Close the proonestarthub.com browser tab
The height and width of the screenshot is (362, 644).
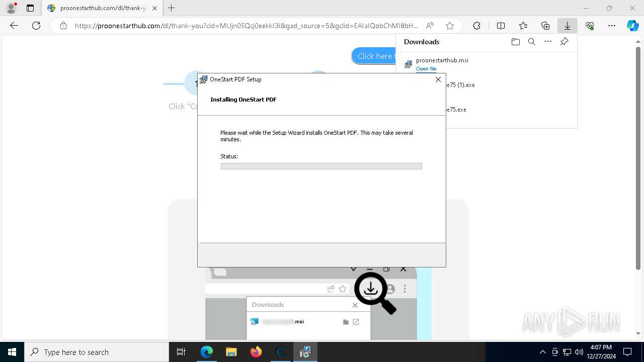coord(154,8)
